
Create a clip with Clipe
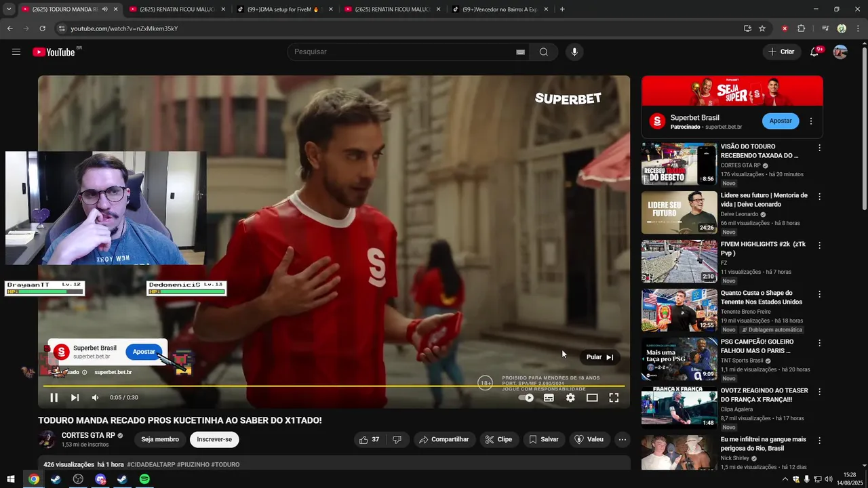coord(499,440)
